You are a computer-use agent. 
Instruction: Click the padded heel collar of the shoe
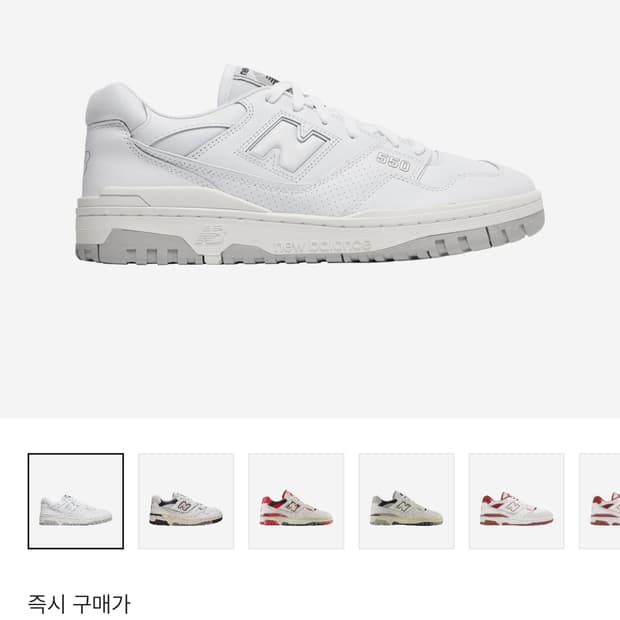point(115,105)
